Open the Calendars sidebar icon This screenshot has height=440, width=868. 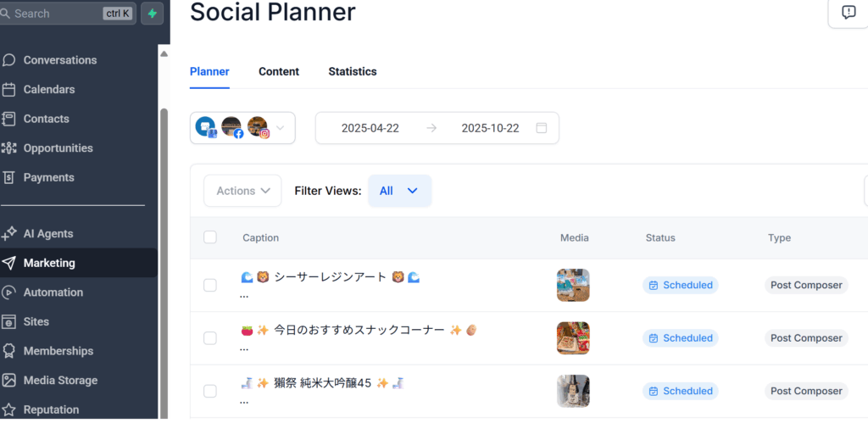pyautogui.click(x=9, y=90)
